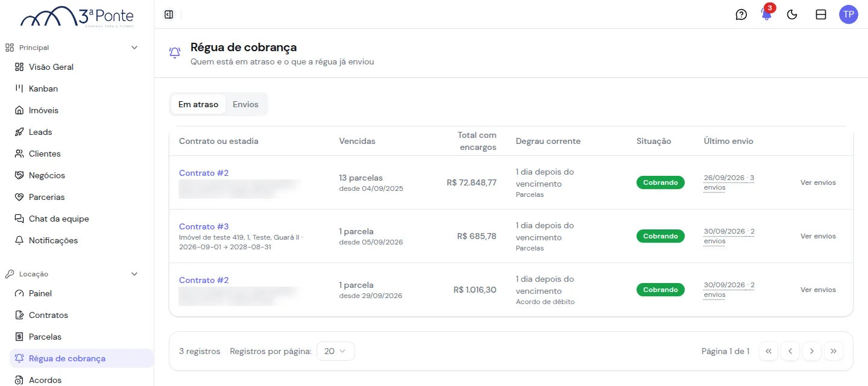Open Régua de cobrança menu item
This screenshot has width=868, height=386.
[x=81, y=358]
